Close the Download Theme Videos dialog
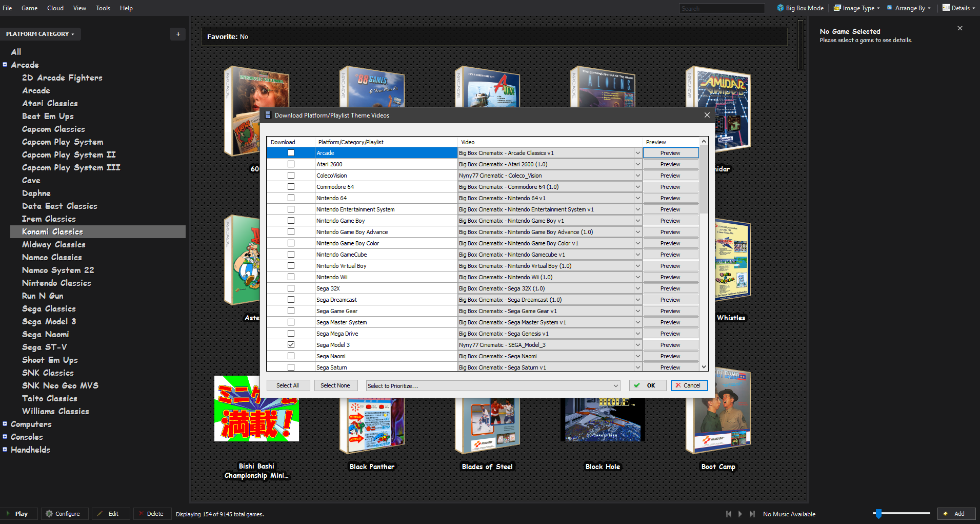Image resolution: width=980 pixels, height=524 pixels. tap(707, 115)
